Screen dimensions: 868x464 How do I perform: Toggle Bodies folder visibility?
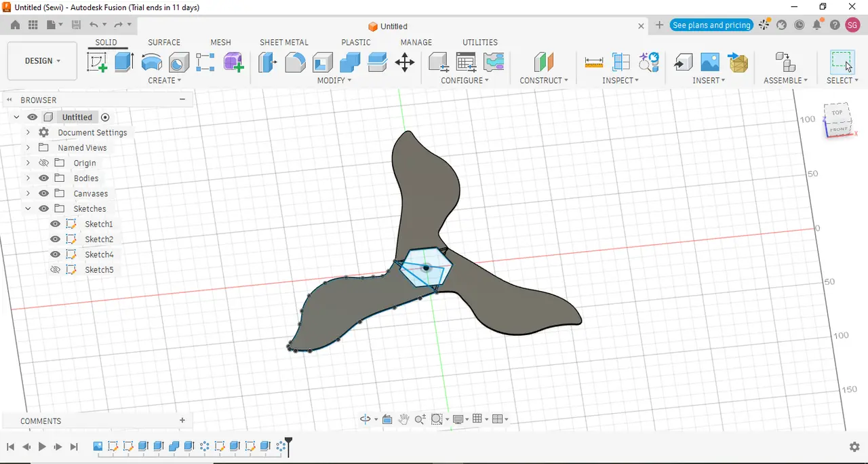tap(44, 178)
